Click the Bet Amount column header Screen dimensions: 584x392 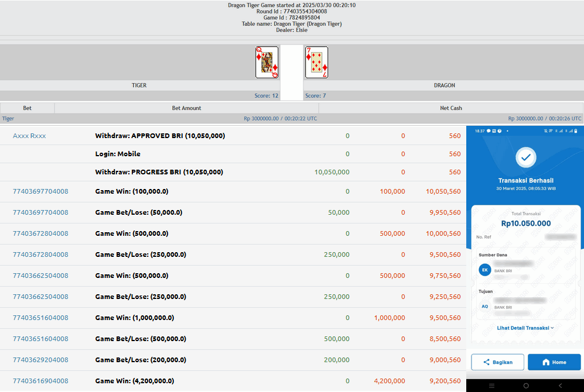coord(186,108)
